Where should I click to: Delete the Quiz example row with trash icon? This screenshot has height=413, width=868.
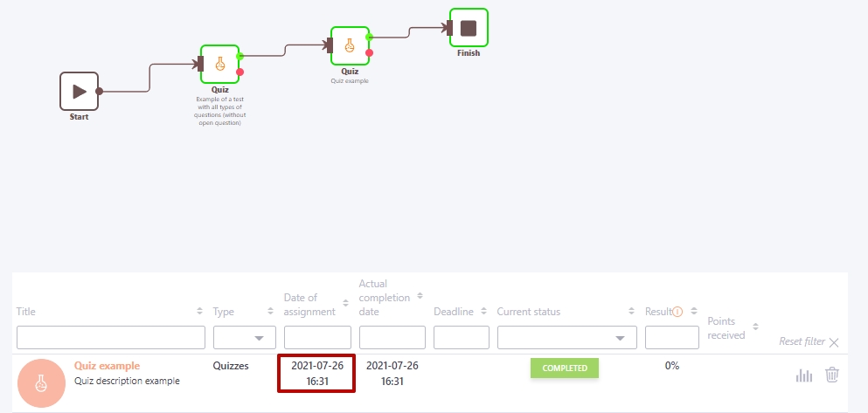[832, 375]
